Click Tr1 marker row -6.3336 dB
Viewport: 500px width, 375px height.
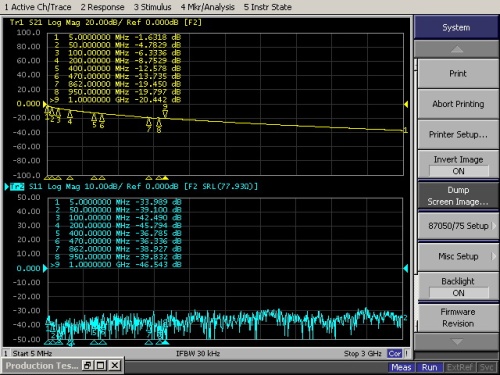click(x=117, y=53)
